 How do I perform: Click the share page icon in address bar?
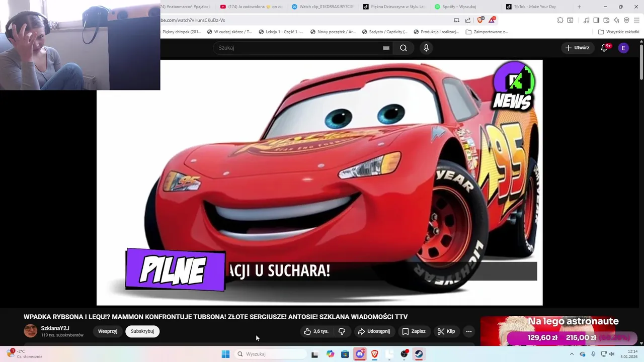[x=468, y=20]
